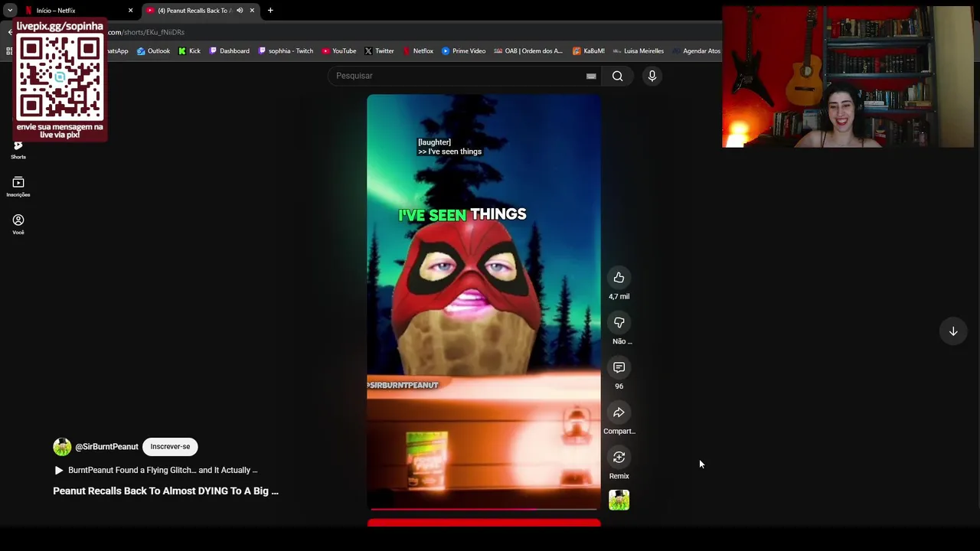Click the search magnifier icon
Screen dimensions: 980x551
617,76
